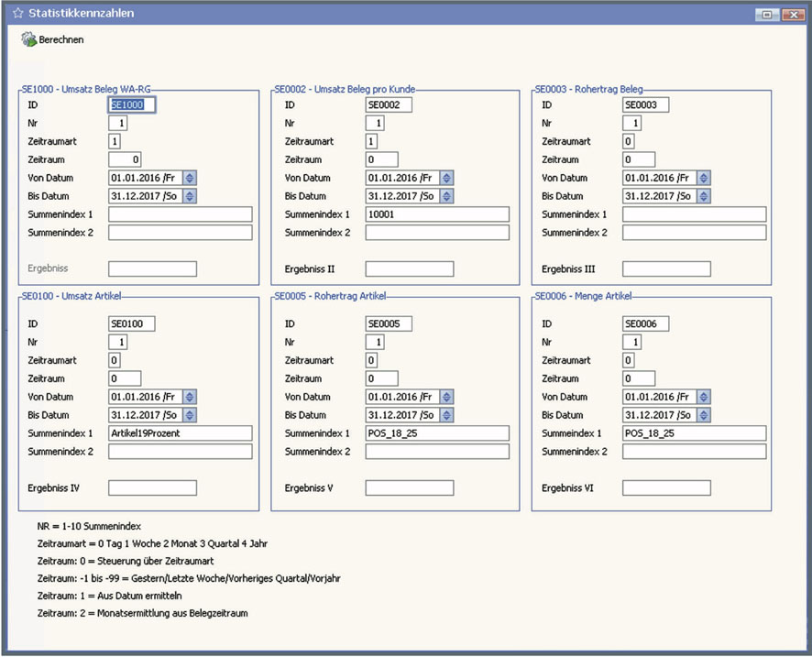Open Bis Datum picker in SE0005 panel
The width and height of the screenshot is (812, 657).
pos(446,415)
